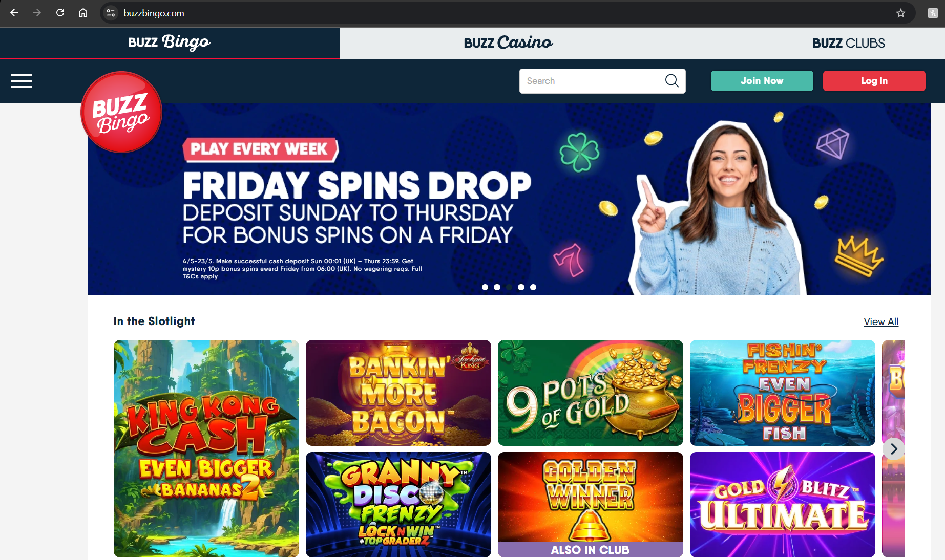The width and height of the screenshot is (945, 560).
Task: Open site info icon beside URL
Action: pos(111,13)
